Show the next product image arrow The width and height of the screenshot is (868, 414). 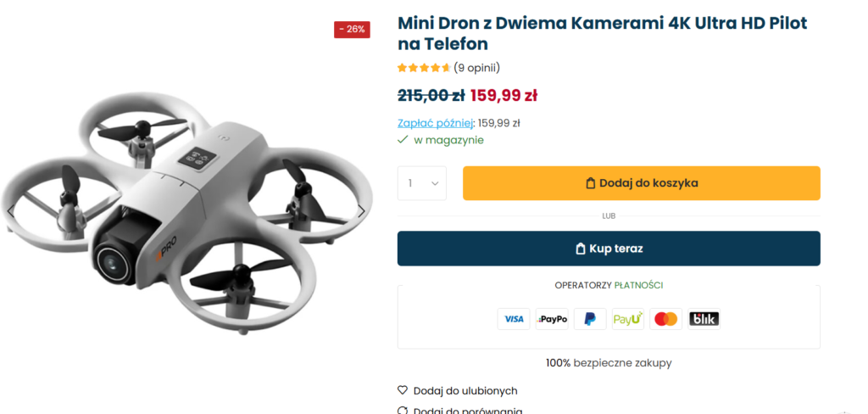click(x=361, y=211)
